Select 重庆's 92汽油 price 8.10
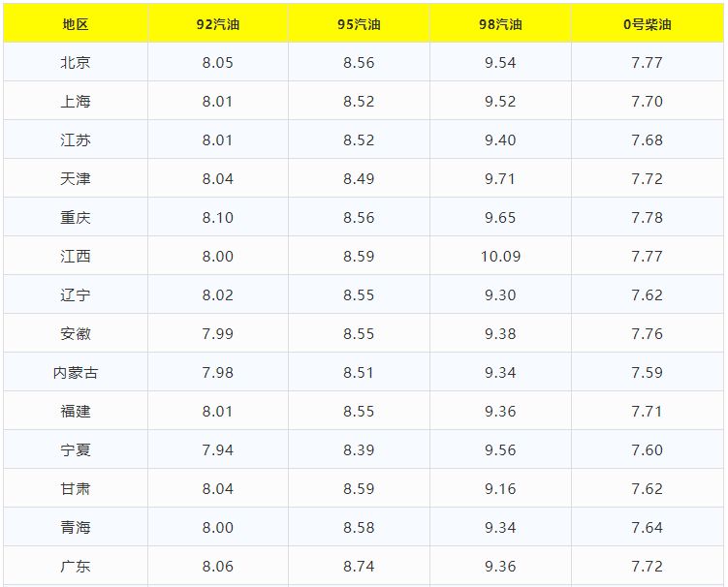Viewport: 728px width, 587px height. 217,218
